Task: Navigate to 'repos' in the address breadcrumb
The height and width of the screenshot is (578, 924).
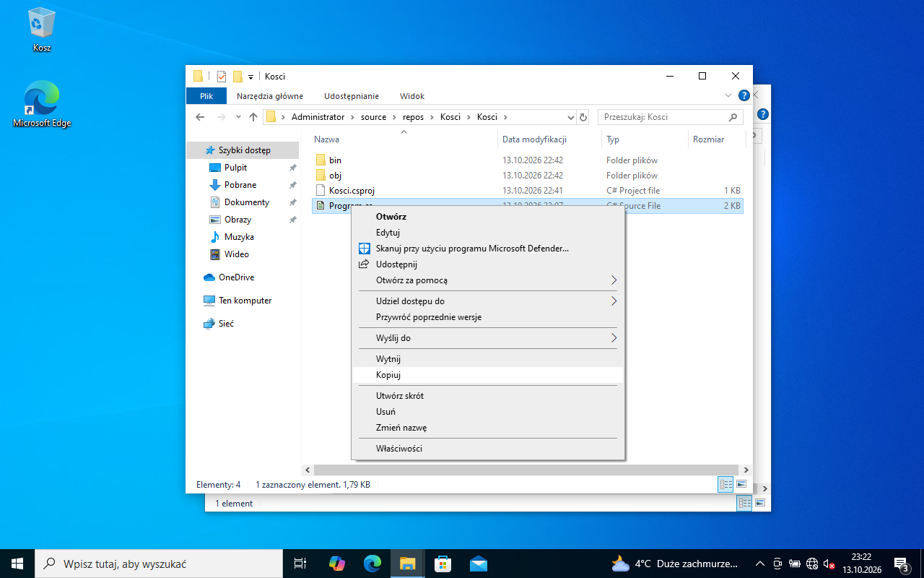Action: (414, 117)
